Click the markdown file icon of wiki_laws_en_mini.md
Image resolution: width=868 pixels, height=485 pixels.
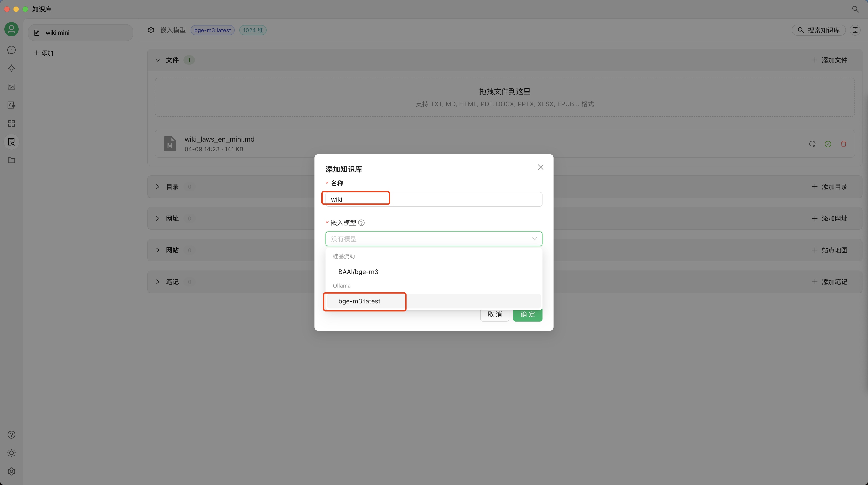click(x=170, y=144)
